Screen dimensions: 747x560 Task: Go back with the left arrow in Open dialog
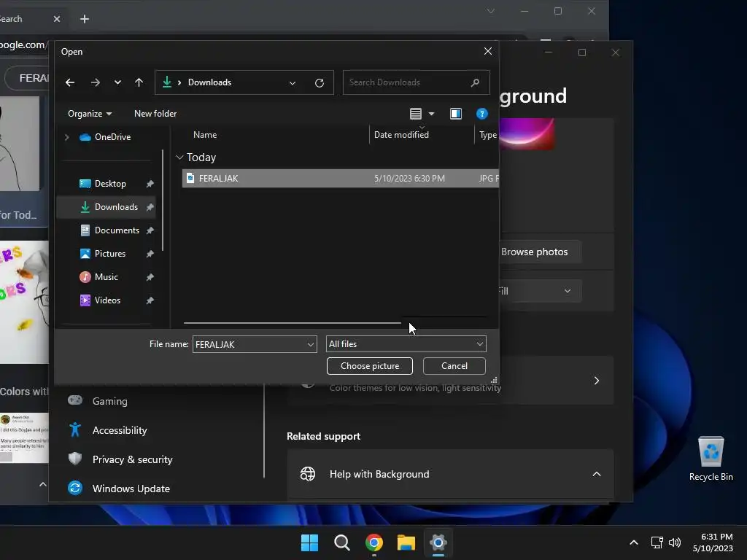70,82
